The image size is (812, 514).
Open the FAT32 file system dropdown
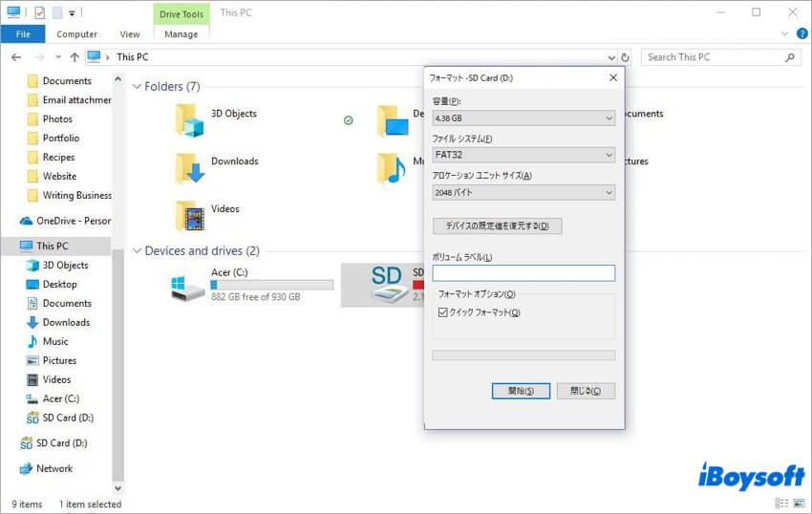coord(524,155)
